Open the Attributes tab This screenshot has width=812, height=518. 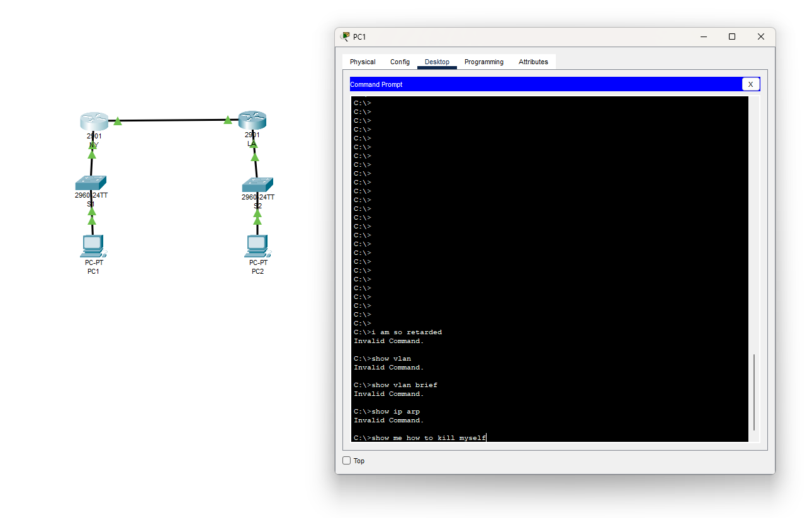pyautogui.click(x=533, y=62)
